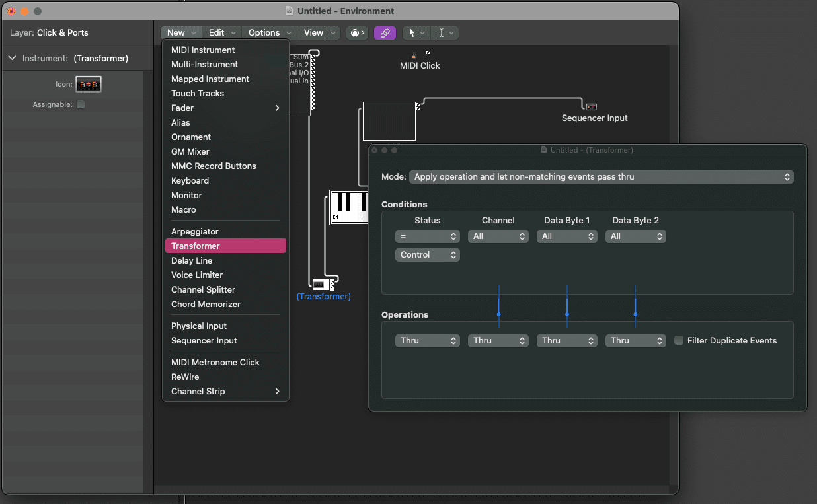This screenshot has width=817, height=504.
Task: Collapse the Instrument inspector section
Action: click(12, 58)
